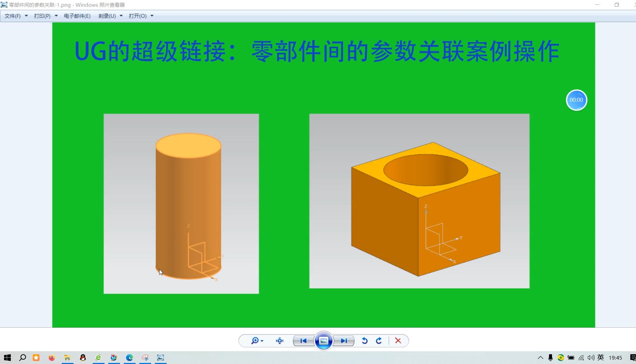Start the slide show
This screenshot has height=364, width=636.
click(x=324, y=341)
